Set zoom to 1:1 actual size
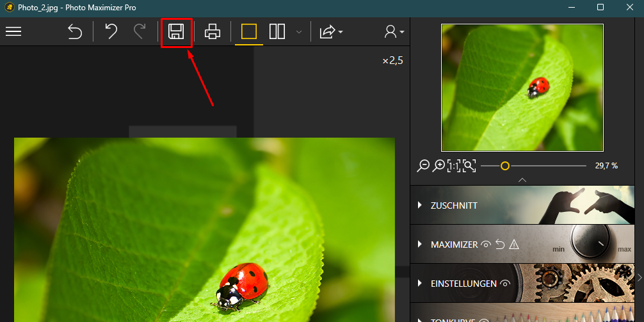Image resolution: width=644 pixels, height=322 pixels. click(x=454, y=166)
